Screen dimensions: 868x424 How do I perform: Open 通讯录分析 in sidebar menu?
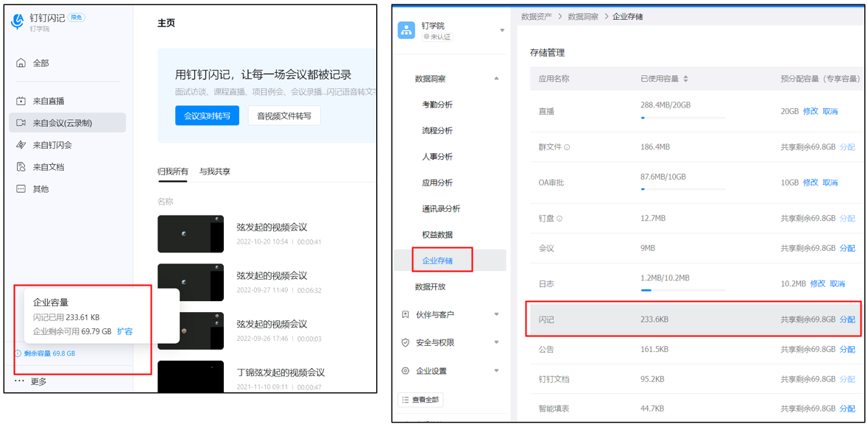point(441,208)
